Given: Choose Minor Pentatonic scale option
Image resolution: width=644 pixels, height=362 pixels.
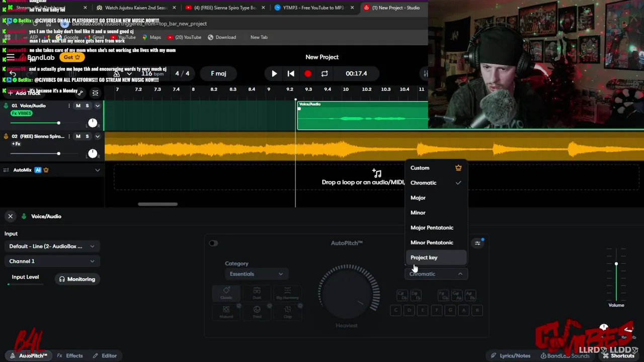Looking at the screenshot, I should pos(436,242).
